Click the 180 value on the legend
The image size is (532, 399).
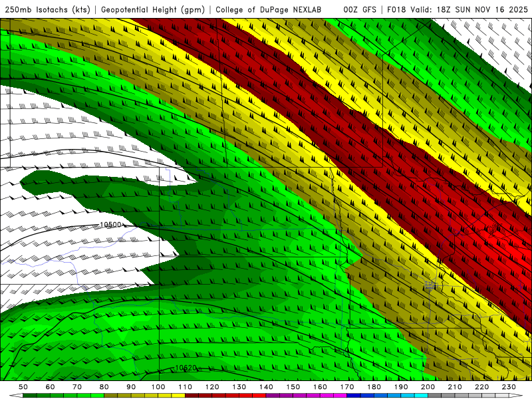coord(374,387)
